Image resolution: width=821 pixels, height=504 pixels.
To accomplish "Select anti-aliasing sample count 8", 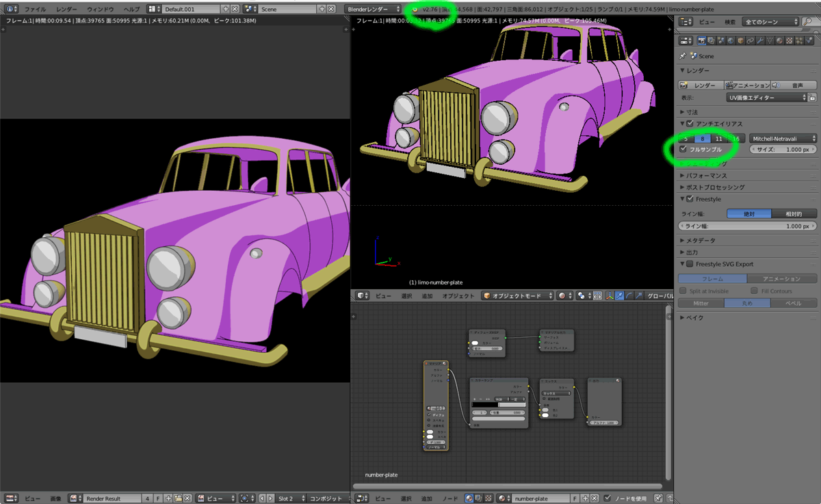I will [703, 138].
